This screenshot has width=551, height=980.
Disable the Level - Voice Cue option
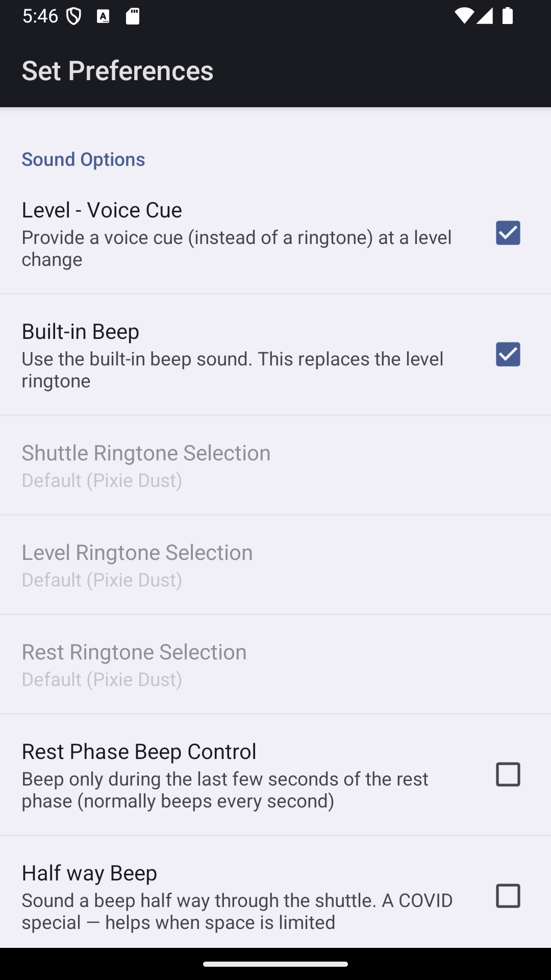point(508,233)
